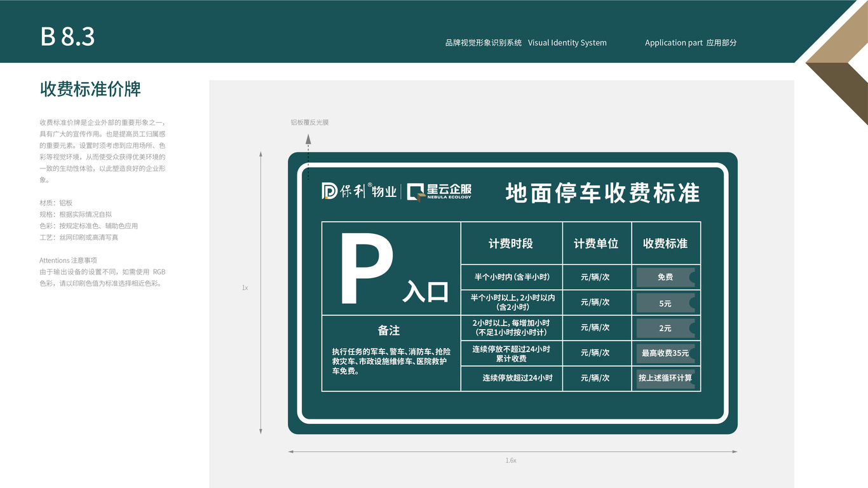Click the '半个小时内(含半小时)' cell
The image size is (868, 488).
point(512,277)
